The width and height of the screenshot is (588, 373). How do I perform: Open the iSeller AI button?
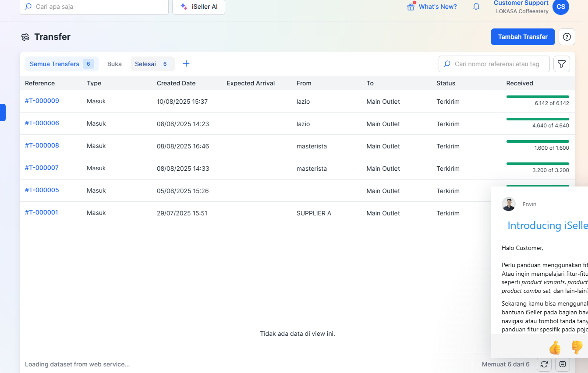tap(198, 7)
